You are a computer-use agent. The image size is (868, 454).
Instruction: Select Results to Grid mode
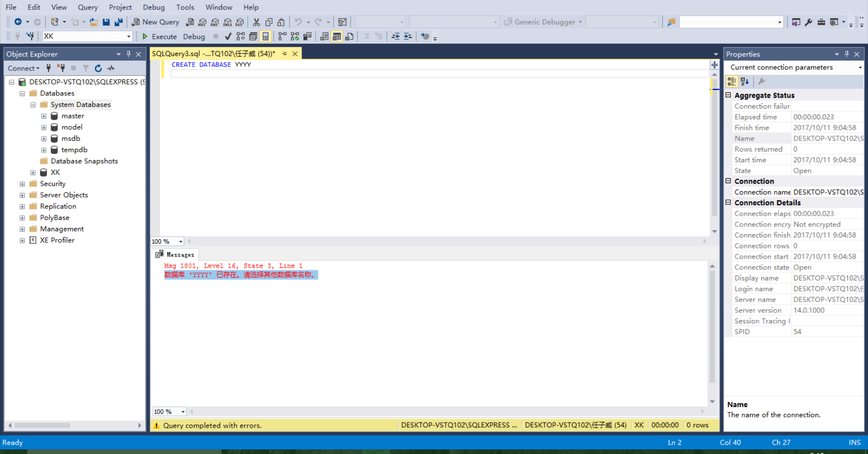coord(337,36)
